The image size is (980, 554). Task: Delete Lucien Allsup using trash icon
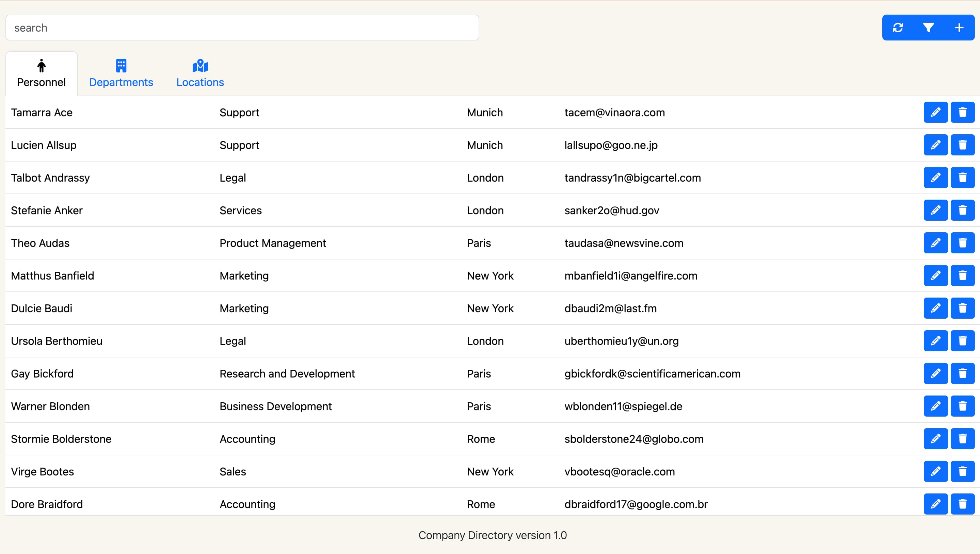pos(962,145)
